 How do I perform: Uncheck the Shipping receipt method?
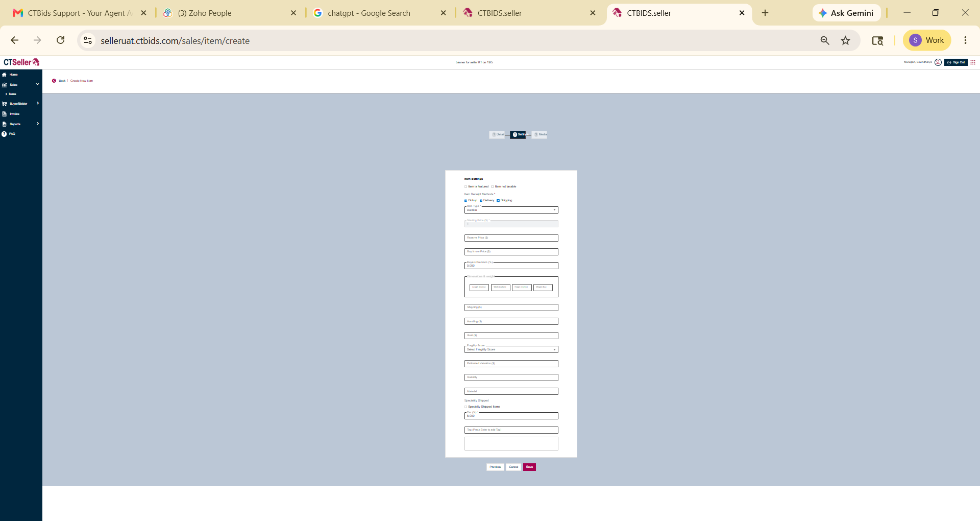tap(498, 201)
